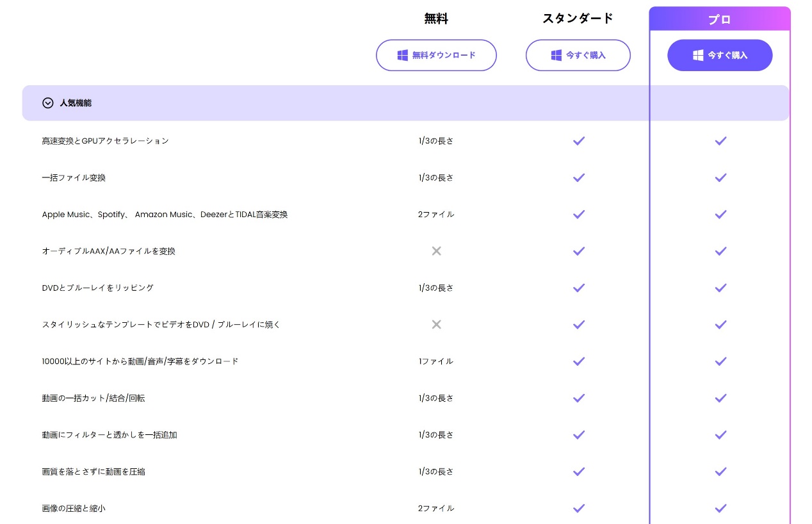Screen dimensions: 812x524
Task: Select the スタンダード plan heading
Action: 578,19
